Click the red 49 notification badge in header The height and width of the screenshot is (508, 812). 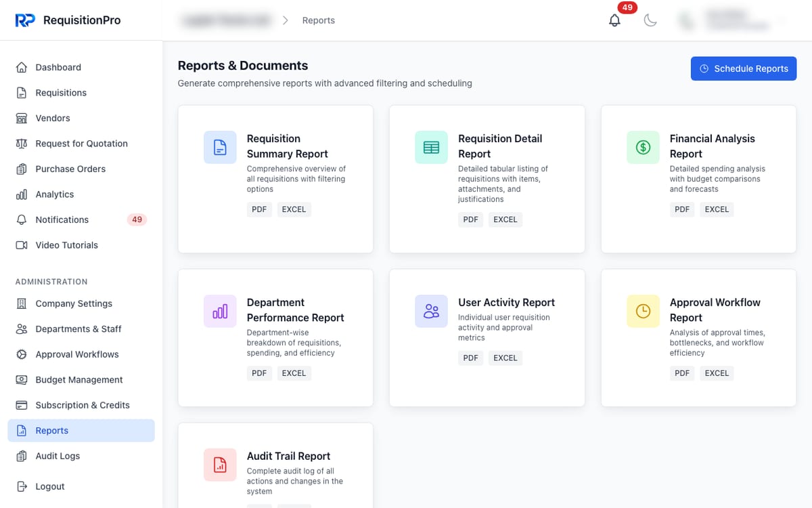pyautogui.click(x=627, y=7)
